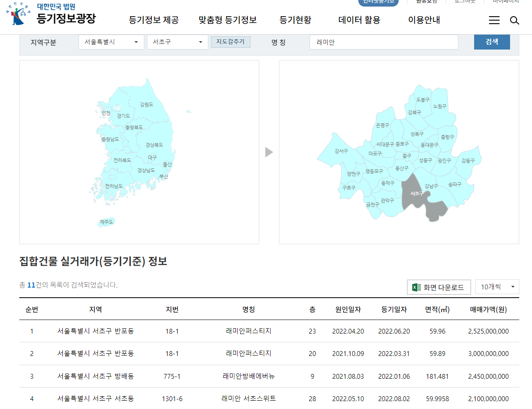Select 동작구 on the Seoul map
Image resolution: width=532 pixels, height=409 pixels.
[x=388, y=183]
